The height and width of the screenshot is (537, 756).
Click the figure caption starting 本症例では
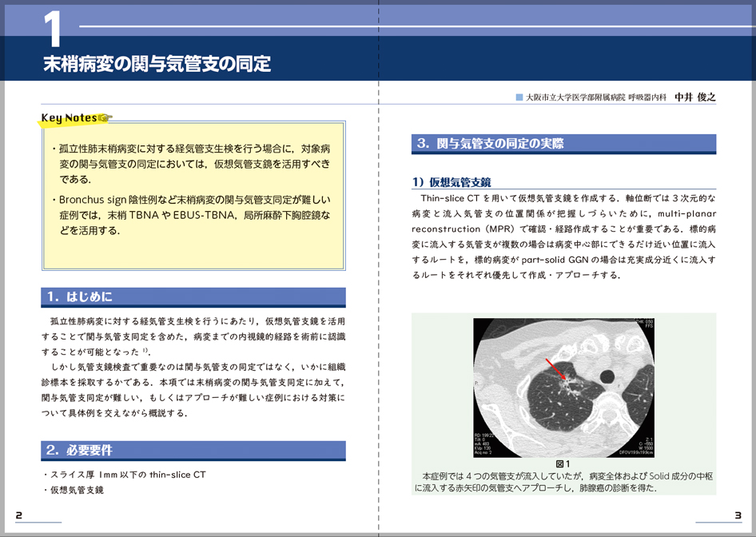(x=563, y=482)
